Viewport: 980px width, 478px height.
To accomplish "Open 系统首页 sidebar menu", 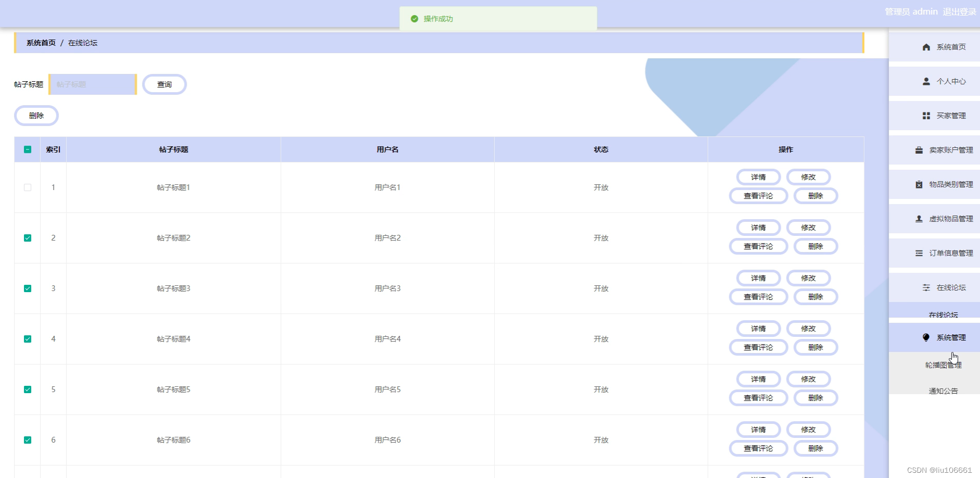I will [934, 47].
